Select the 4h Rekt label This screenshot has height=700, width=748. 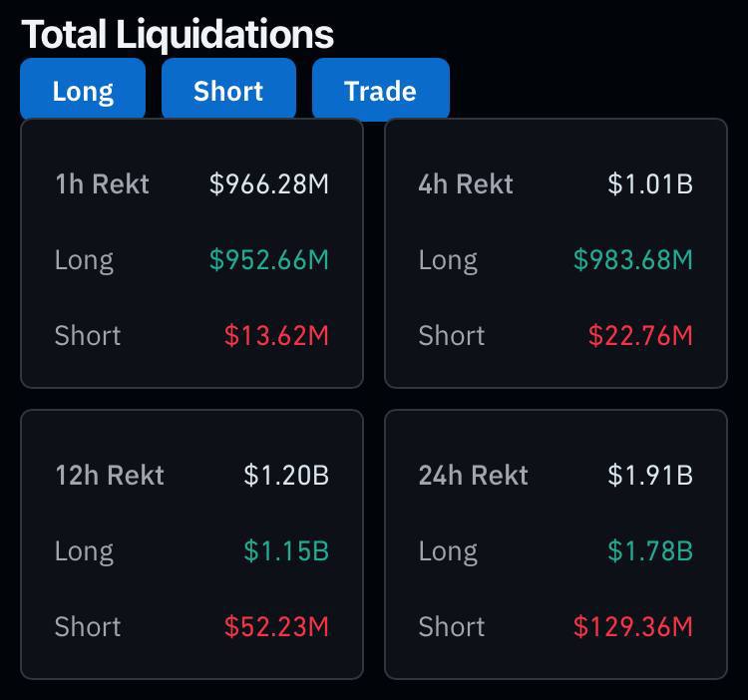466,184
